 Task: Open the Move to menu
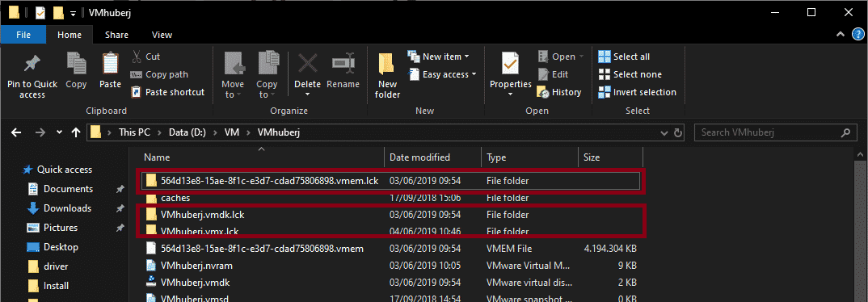[x=233, y=75]
